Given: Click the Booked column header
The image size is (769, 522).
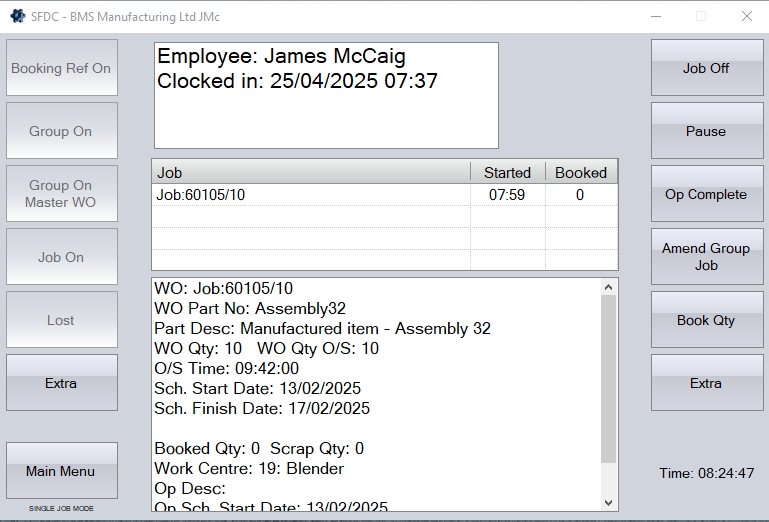Looking at the screenshot, I should click(581, 172).
